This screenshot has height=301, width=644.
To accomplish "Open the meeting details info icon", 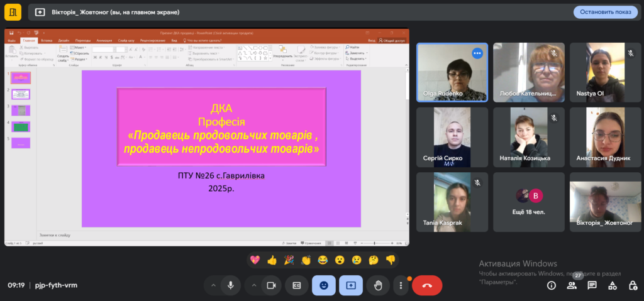I will (552, 285).
